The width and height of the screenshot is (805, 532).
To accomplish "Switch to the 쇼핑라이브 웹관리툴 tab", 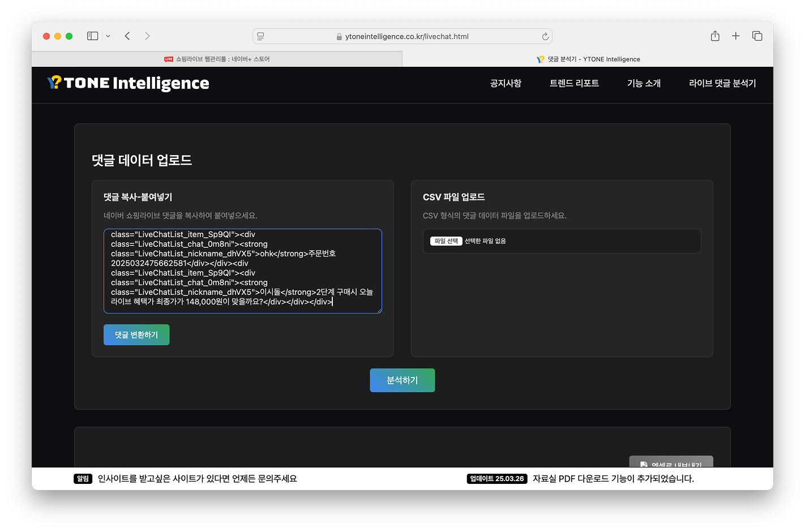I will coord(217,59).
